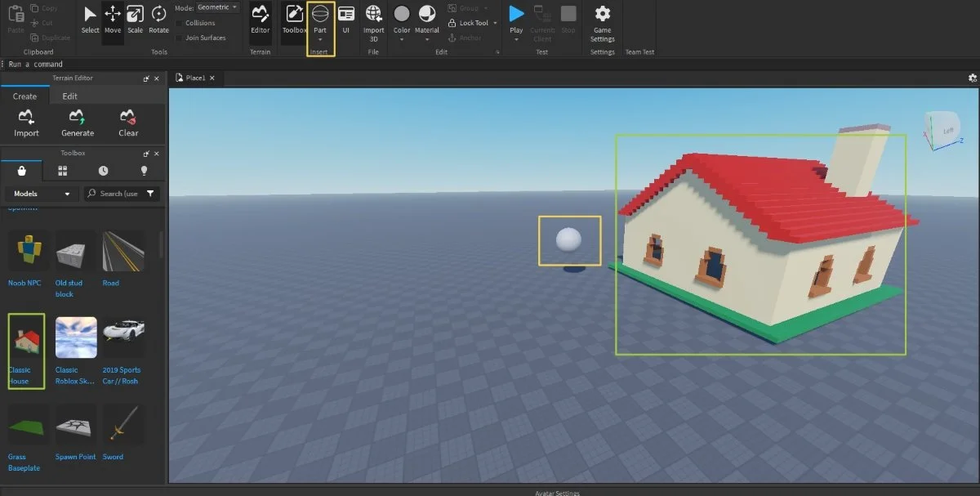The height and width of the screenshot is (496, 980).
Task: Click the Lock Tool button
Action: 468,23
